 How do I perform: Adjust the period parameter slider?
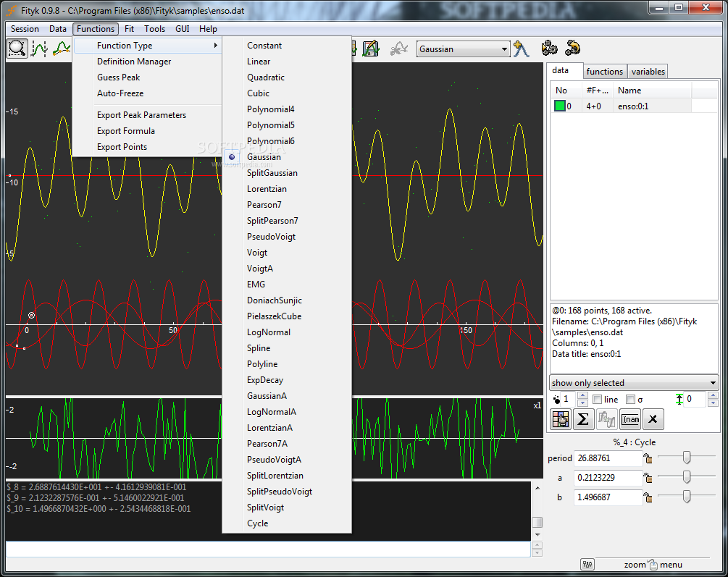(x=687, y=458)
